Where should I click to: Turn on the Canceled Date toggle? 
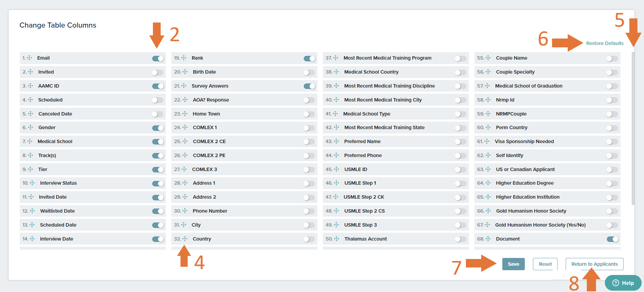(157, 114)
